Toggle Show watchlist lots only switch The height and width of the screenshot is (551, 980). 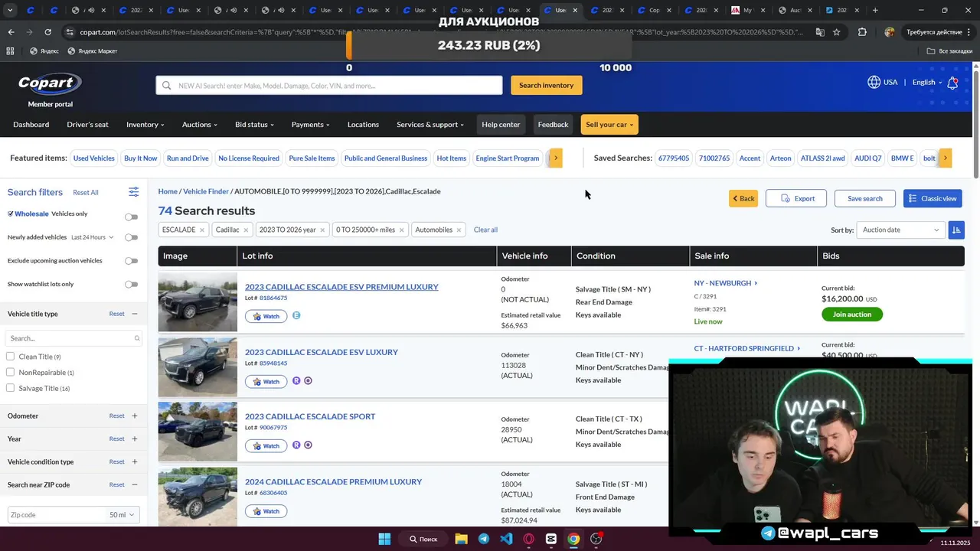click(x=132, y=284)
